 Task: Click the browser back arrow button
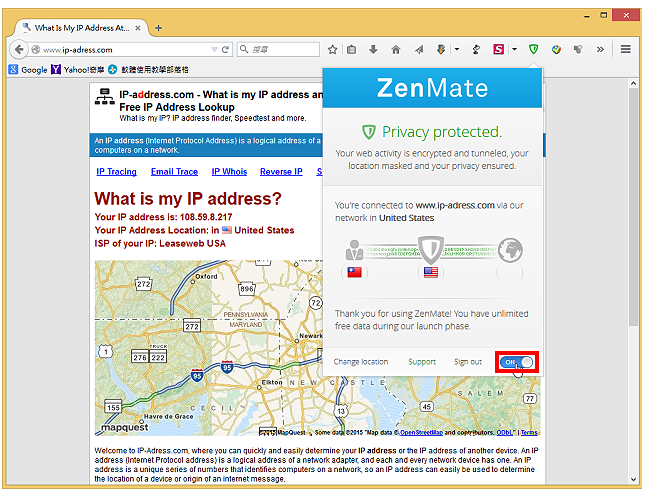19,50
